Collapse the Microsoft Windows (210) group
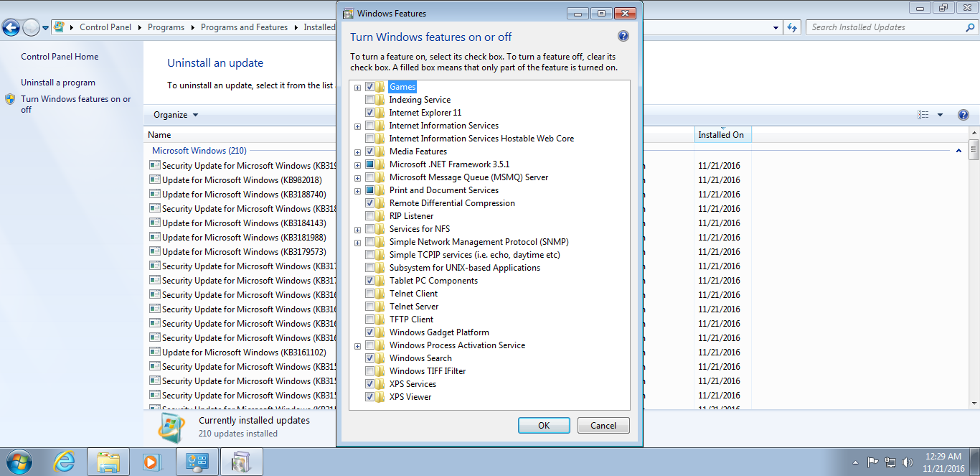 [x=959, y=151]
